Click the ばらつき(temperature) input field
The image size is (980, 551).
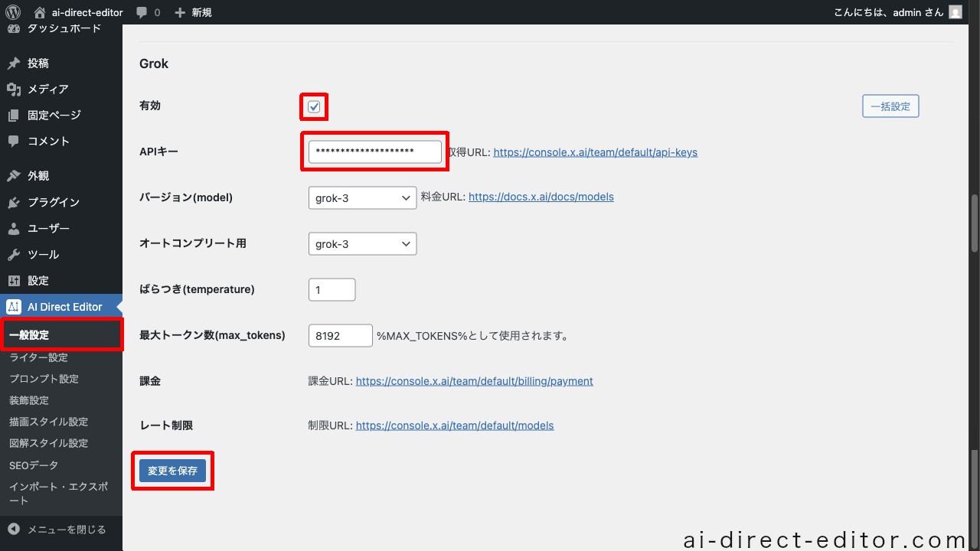[332, 290]
